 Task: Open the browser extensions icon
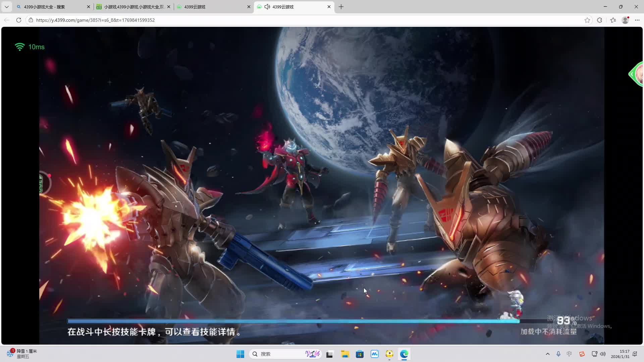pyautogui.click(x=599, y=20)
